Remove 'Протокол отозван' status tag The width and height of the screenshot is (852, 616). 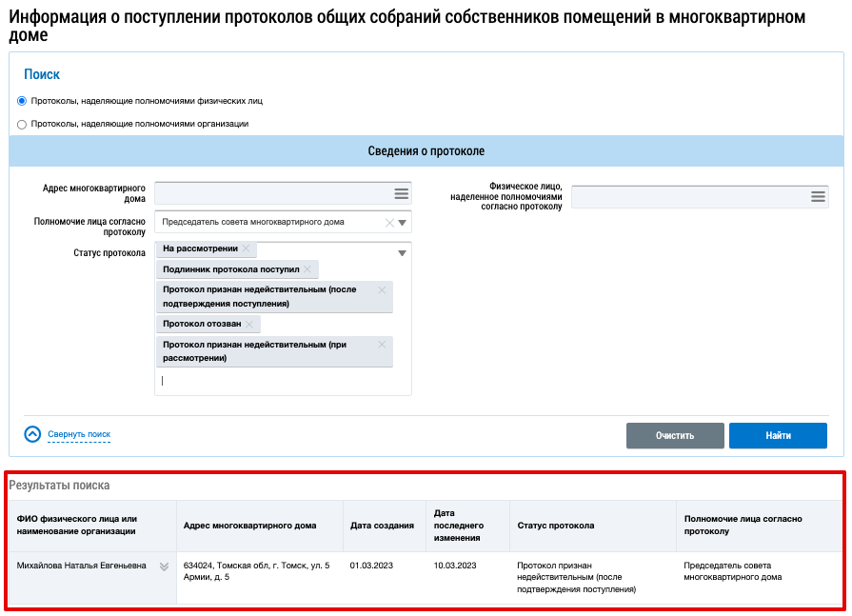coord(249,325)
